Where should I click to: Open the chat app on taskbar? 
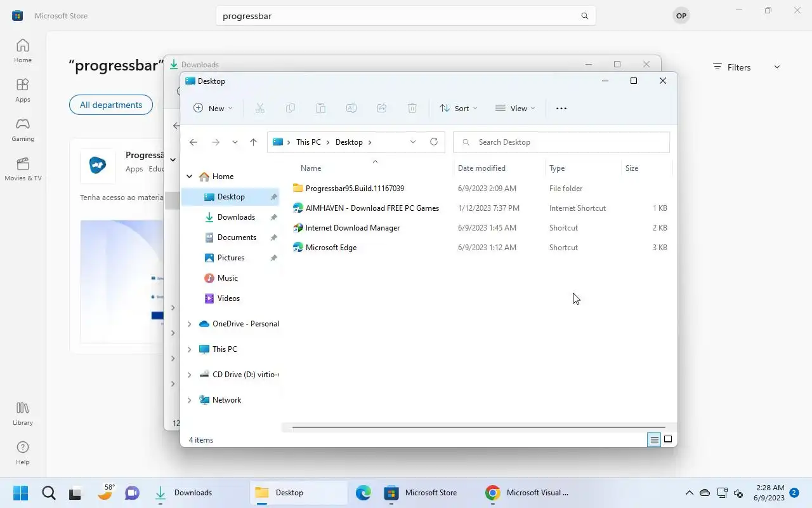point(132,493)
